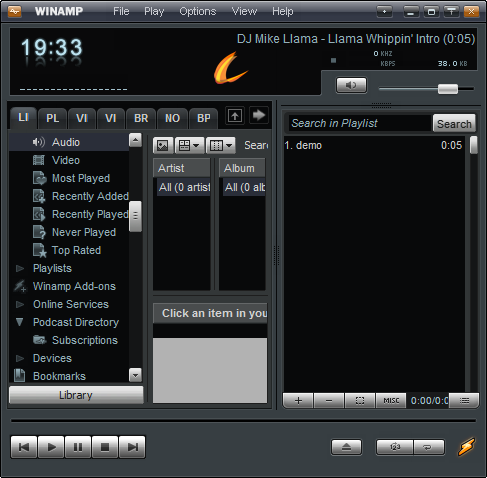Open the playlist MISC menu
Viewport: 487px width, 478px height.
pyautogui.click(x=391, y=400)
